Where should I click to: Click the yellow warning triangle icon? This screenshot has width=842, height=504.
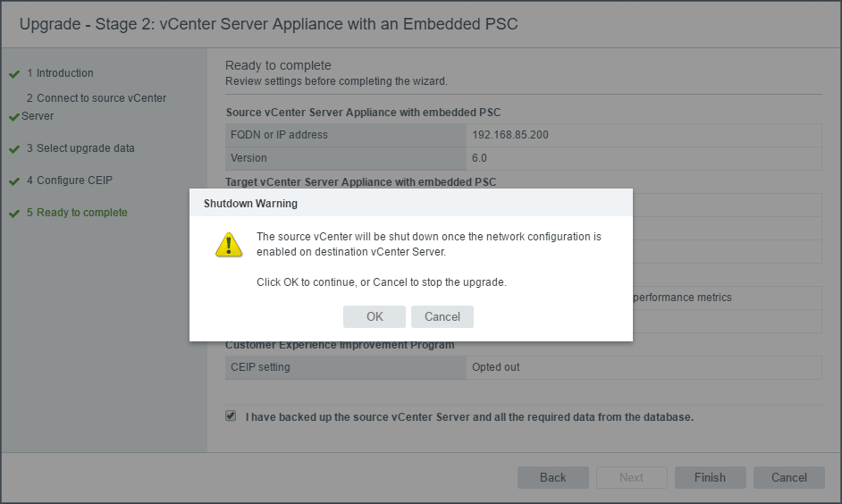[x=229, y=245]
